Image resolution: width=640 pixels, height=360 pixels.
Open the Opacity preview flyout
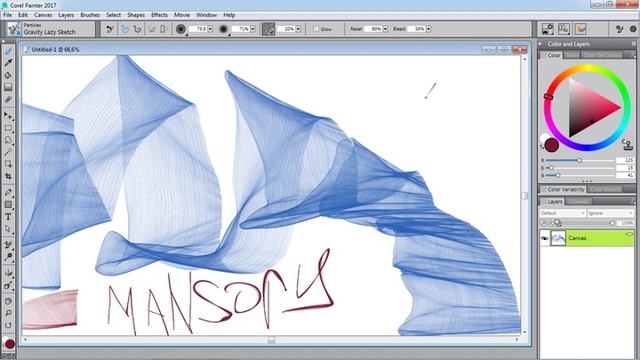coord(223,29)
